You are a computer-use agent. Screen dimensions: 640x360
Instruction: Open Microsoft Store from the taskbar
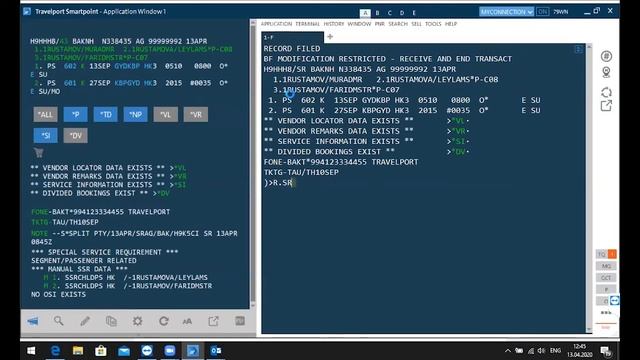pyautogui.click(x=101, y=351)
